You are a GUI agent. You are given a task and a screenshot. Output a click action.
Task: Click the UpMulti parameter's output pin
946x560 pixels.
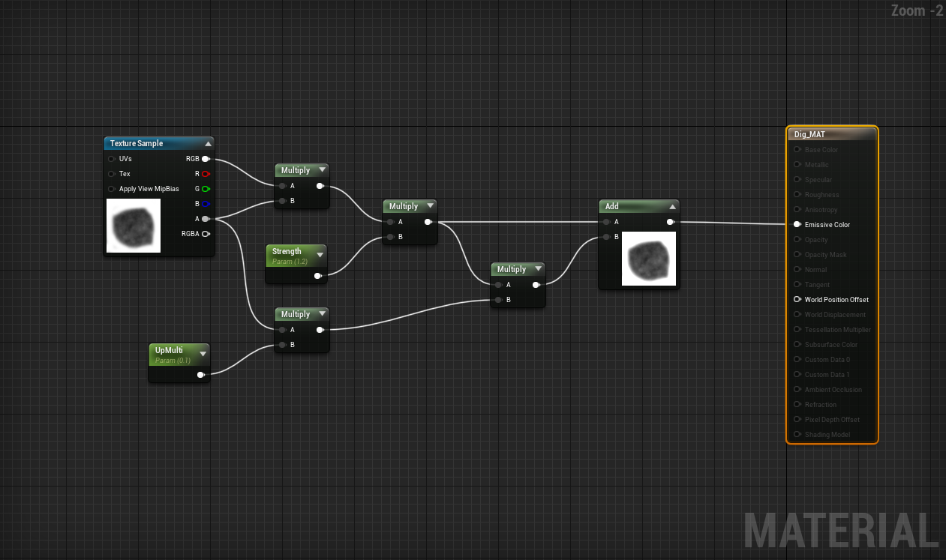click(201, 375)
